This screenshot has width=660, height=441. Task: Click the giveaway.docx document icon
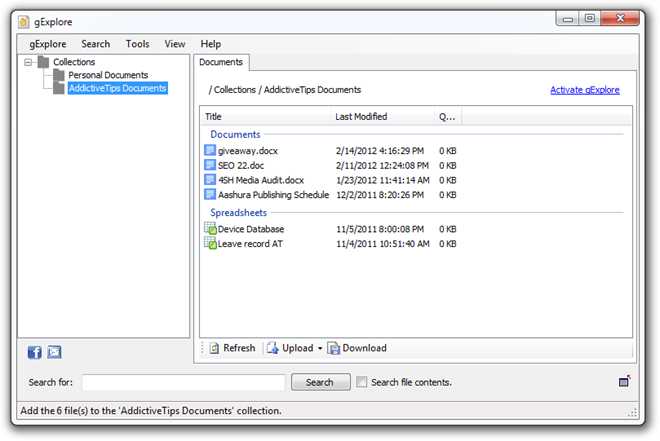pos(210,150)
